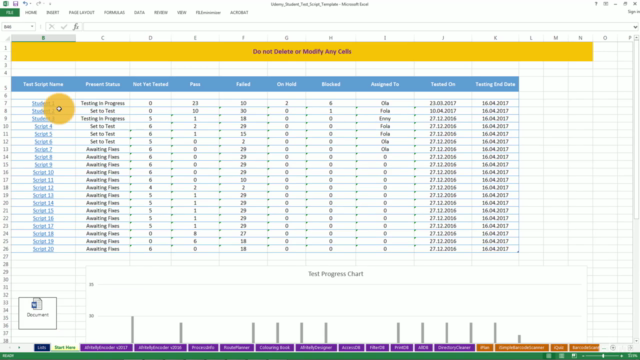Select the Start Here sheet tab
640x360 pixels.
65,348
